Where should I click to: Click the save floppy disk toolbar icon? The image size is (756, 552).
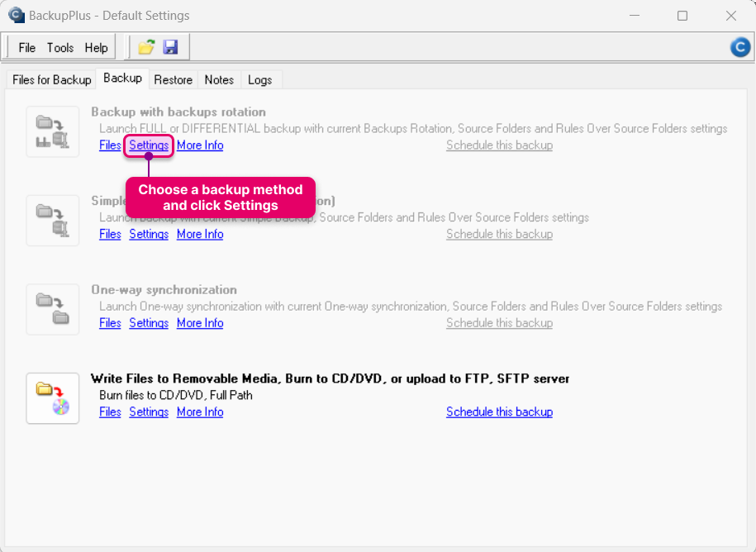tap(171, 47)
